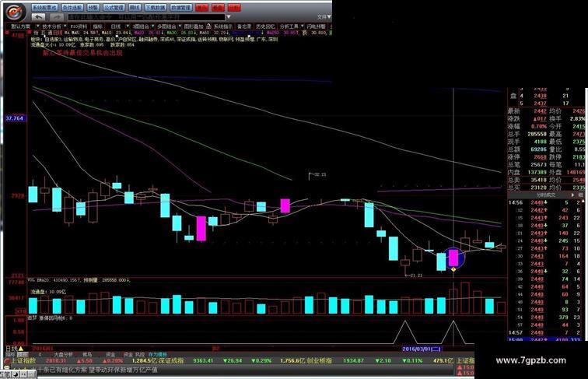The height and width of the screenshot is (379, 588).
Task: Open 闪电预警 flash alert
Action: 316,26
